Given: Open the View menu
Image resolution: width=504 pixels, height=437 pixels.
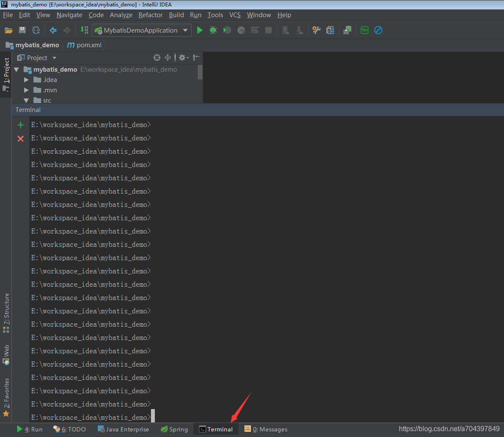Looking at the screenshot, I should pyautogui.click(x=43, y=15).
